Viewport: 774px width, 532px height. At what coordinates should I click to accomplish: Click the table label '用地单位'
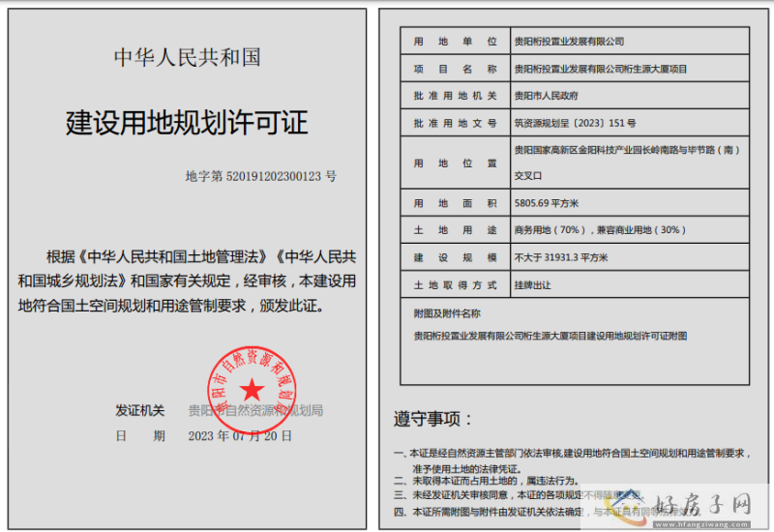pyautogui.click(x=455, y=42)
